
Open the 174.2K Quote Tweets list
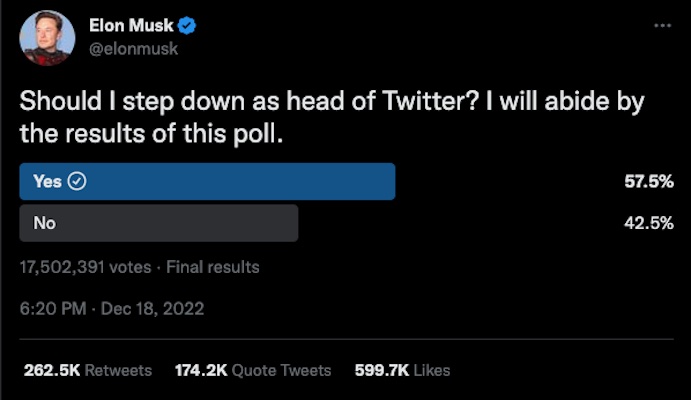point(252,370)
